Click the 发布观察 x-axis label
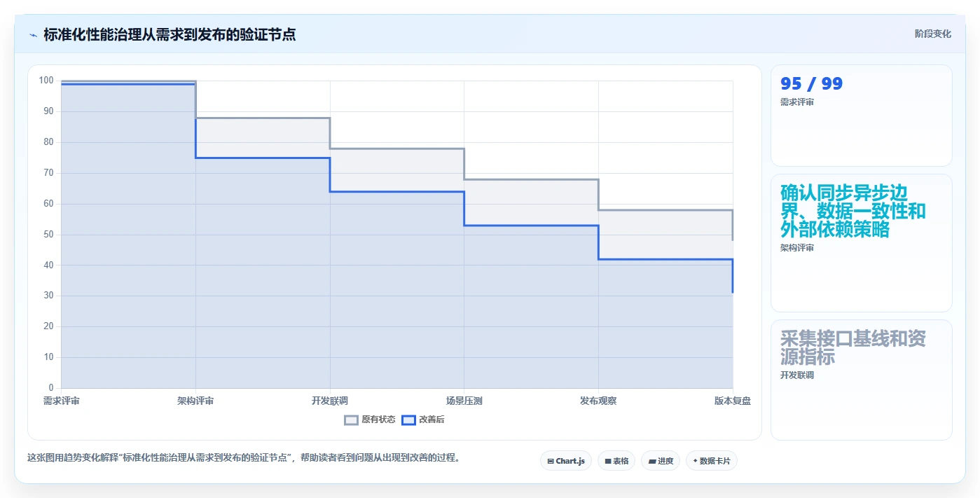 (x=598, y=401)
